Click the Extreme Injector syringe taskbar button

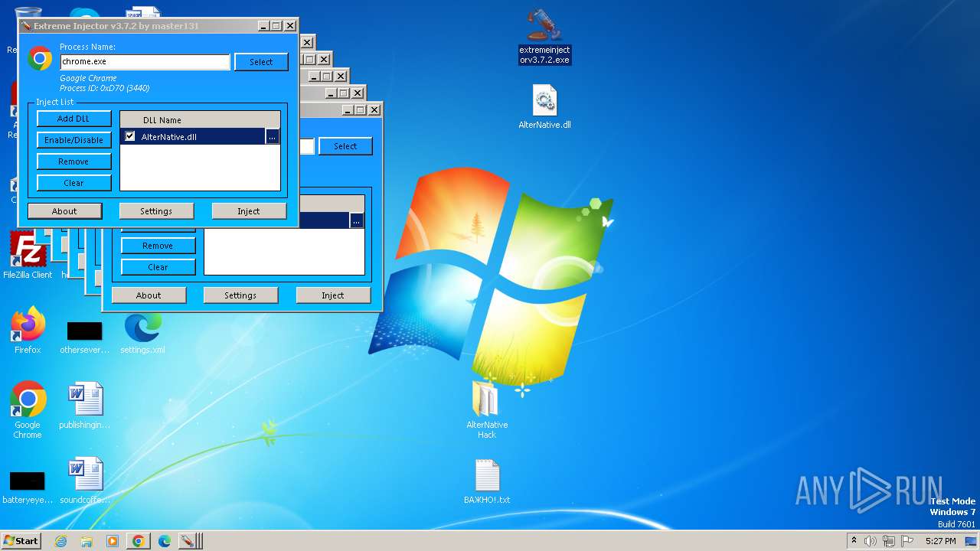[190, 541]
